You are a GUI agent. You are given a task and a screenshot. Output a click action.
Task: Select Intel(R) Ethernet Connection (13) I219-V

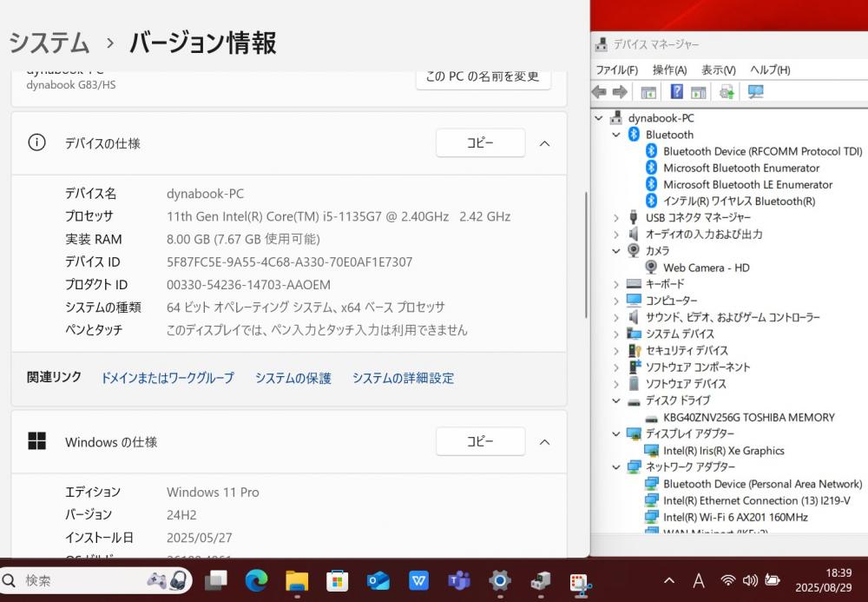(757, 500)
